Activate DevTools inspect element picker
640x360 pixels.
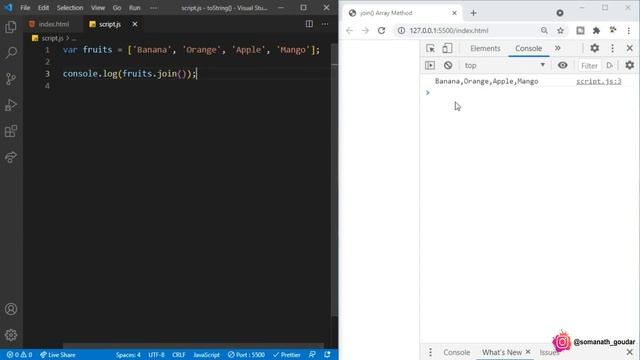click(x=430, y=48)
